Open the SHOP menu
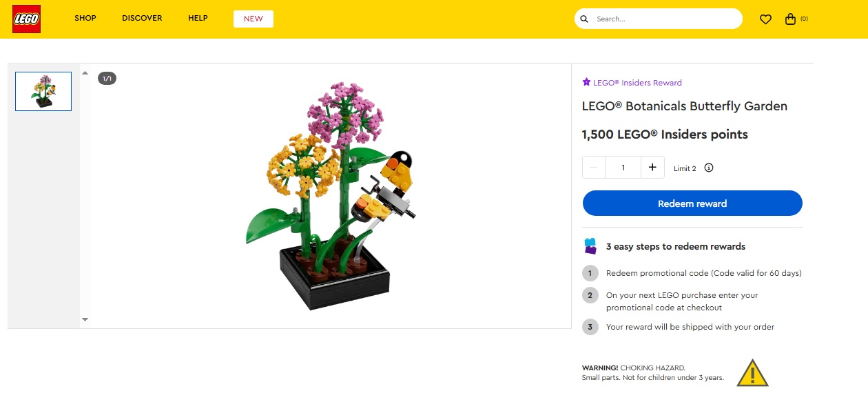The width and height of the screenshot is (868, 400). (85, 18)
